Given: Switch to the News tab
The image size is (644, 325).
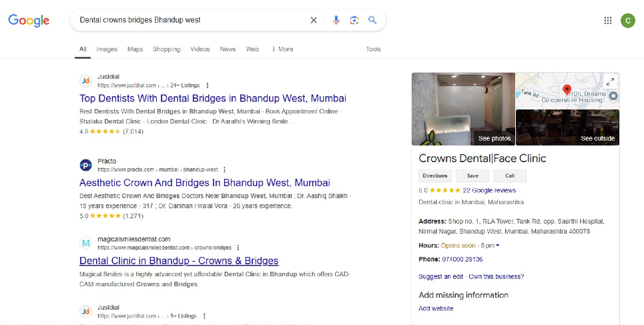Looking at the screenshot, I should click(x=228, y=49).
